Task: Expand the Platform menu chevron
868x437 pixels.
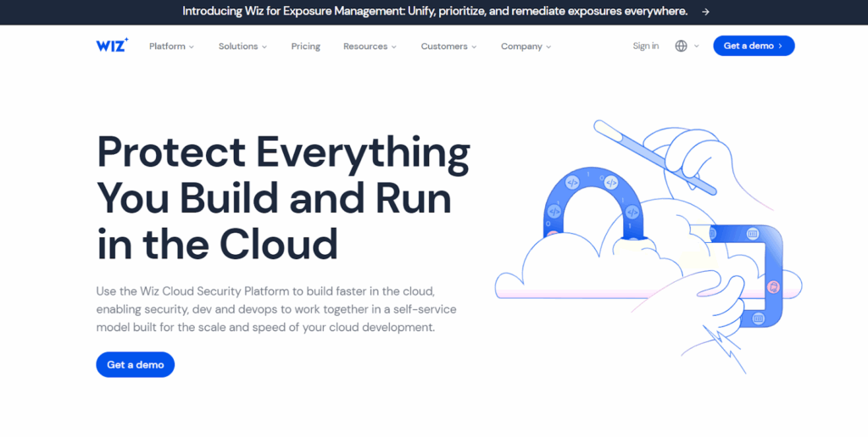Action: click(192, 47)
